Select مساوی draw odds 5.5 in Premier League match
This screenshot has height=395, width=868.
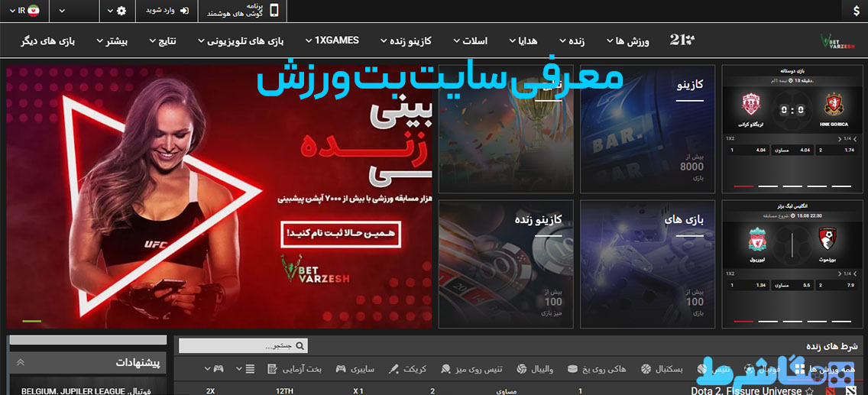click(792, 286)
